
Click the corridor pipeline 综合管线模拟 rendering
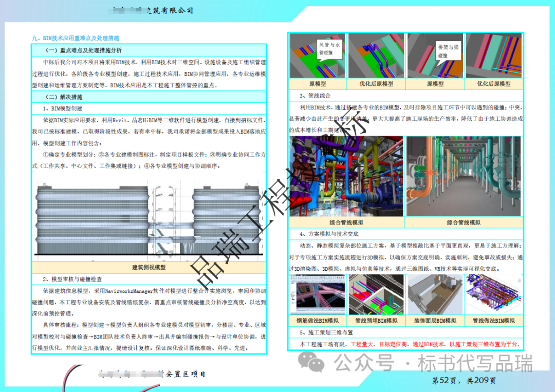(x=463, y=176)
